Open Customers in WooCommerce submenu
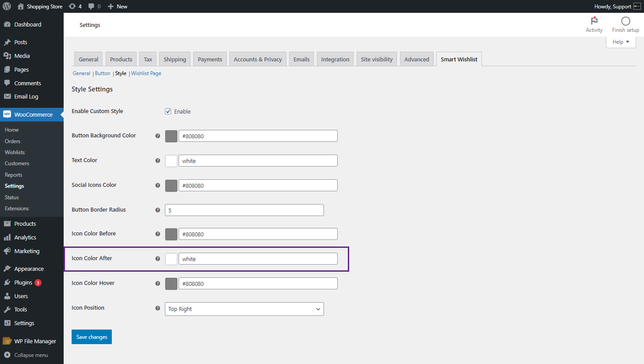Screen dimensions: 644x364 tap(17, 163)
